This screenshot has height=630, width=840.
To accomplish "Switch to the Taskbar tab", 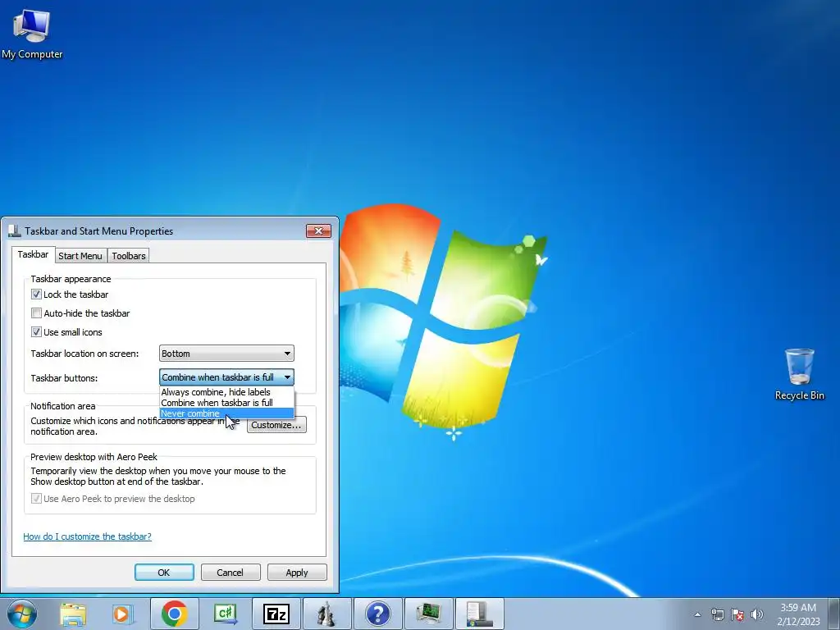I will coord(33,254).
